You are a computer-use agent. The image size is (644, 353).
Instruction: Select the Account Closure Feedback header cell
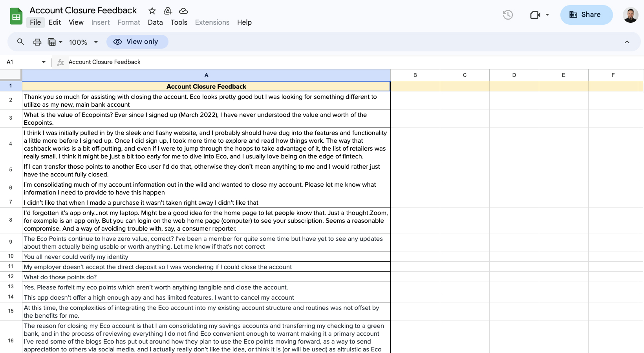(x=207, y=86)
